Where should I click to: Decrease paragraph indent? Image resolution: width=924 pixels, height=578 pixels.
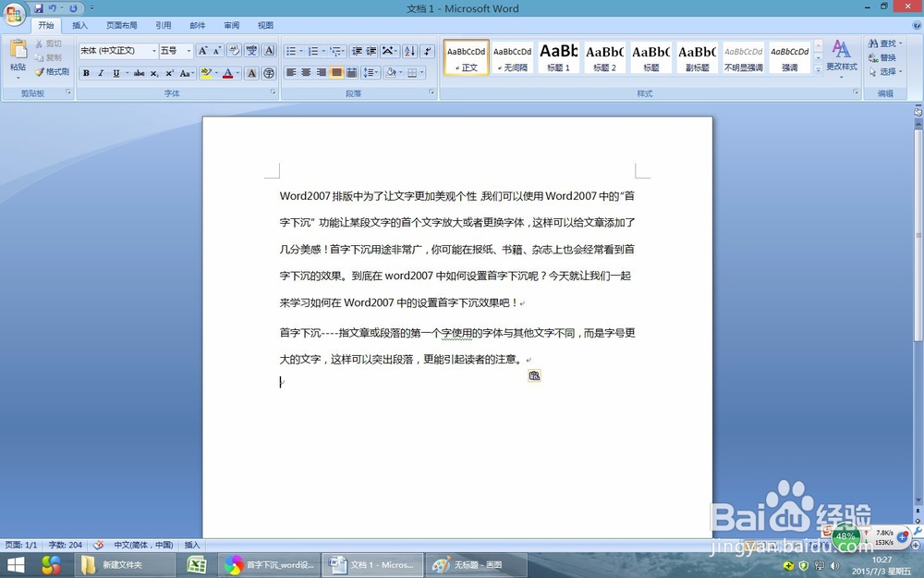357,51
